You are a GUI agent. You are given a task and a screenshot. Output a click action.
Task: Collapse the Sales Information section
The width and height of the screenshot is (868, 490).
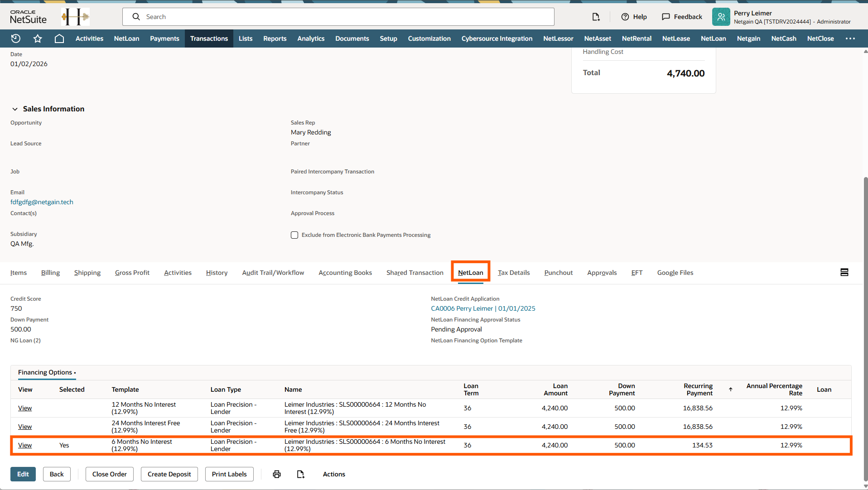(15, 109)
